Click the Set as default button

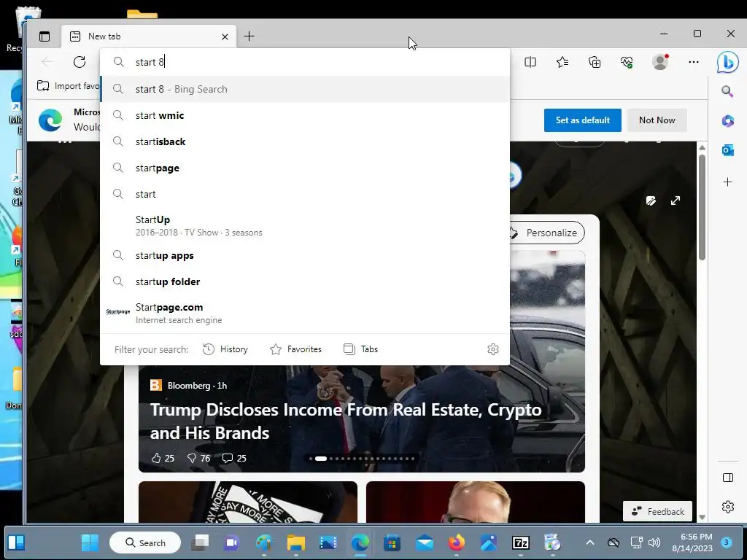(583, 120)
